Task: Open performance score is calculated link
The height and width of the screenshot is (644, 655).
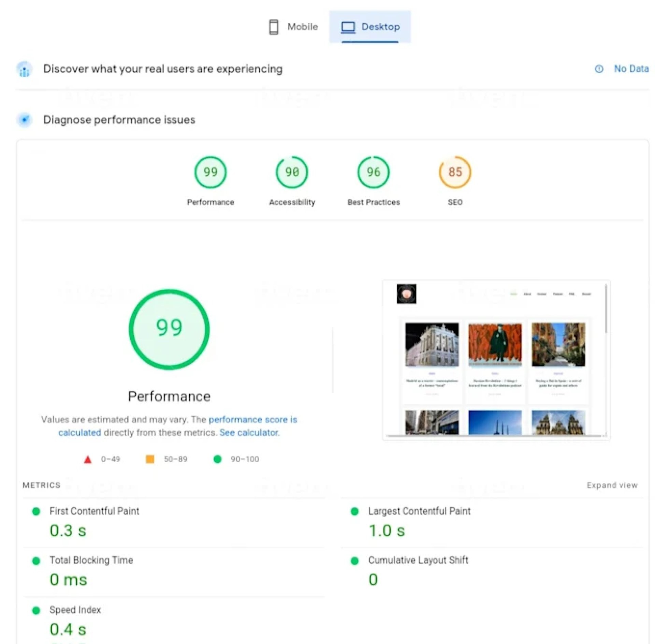Action: (x=252, y=419)
